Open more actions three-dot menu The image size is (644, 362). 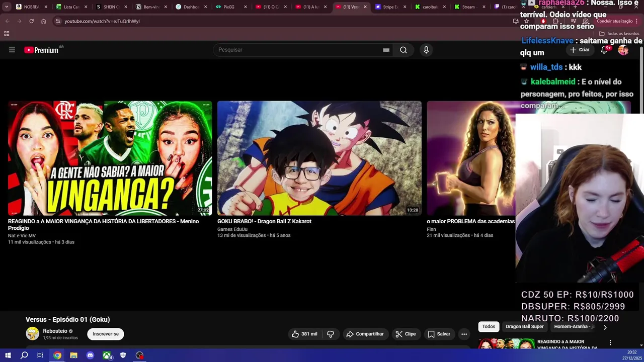(464, 334)
